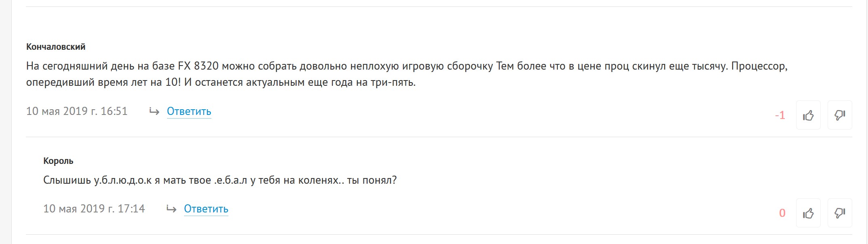
Task: Click the top divider above Кончаловский's comment
Action: [x=439, y=6]
